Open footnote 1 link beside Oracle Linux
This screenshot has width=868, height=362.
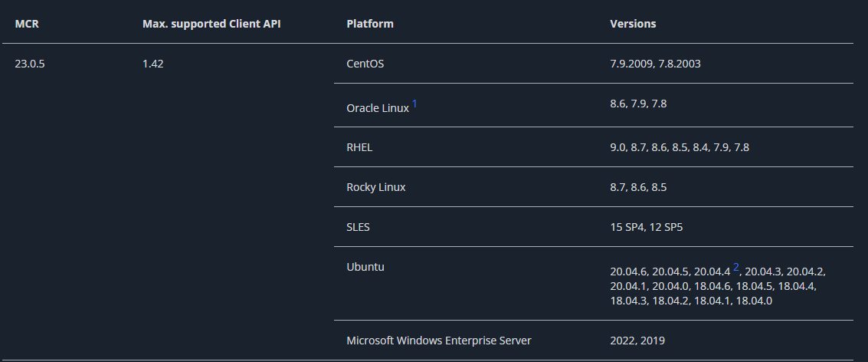[x=414, y=104]
